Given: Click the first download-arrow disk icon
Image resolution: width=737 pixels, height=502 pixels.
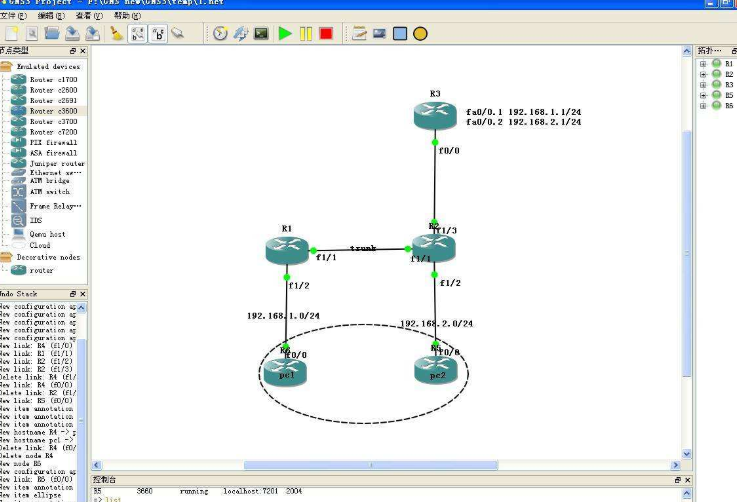Looking at the screenshot, I should [72, 33].
